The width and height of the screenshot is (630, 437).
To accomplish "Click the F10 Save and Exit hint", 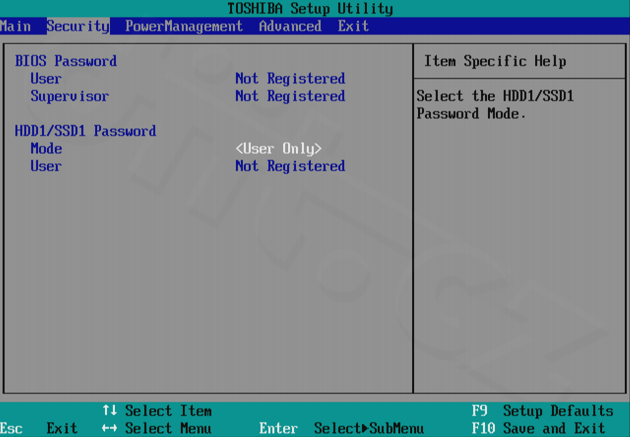I will (x=538, y=428).
